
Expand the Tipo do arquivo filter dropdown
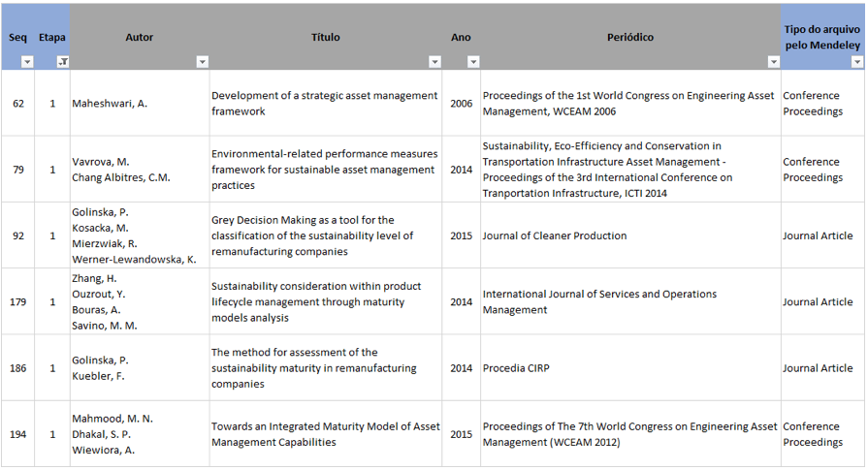pos(857,62)
